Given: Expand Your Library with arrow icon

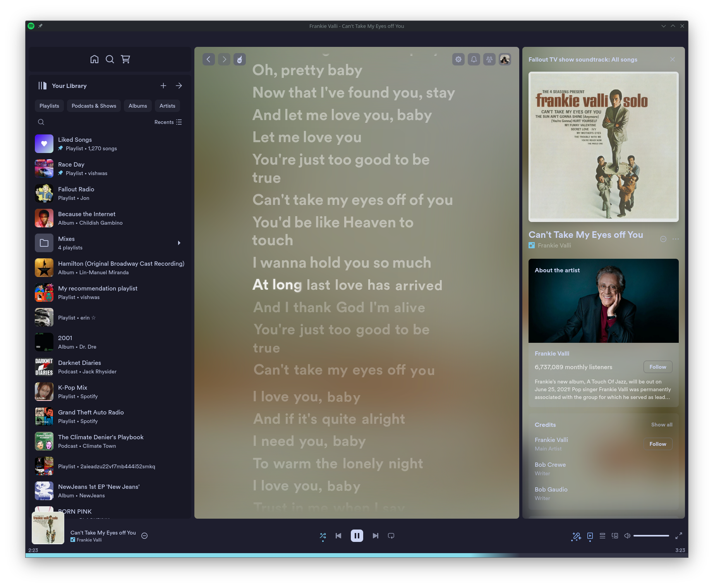Looking at the screenshot, I should coord(179,86).
